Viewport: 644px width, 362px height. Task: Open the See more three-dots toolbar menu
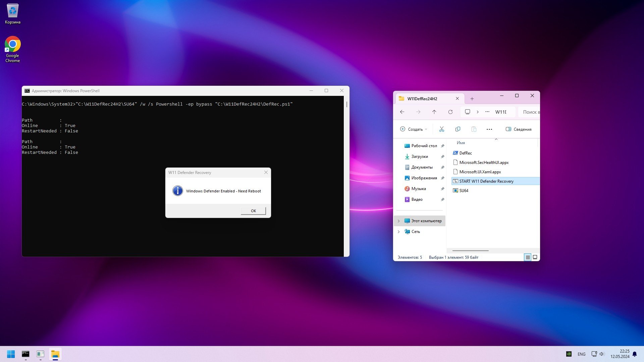coord(489,129)
